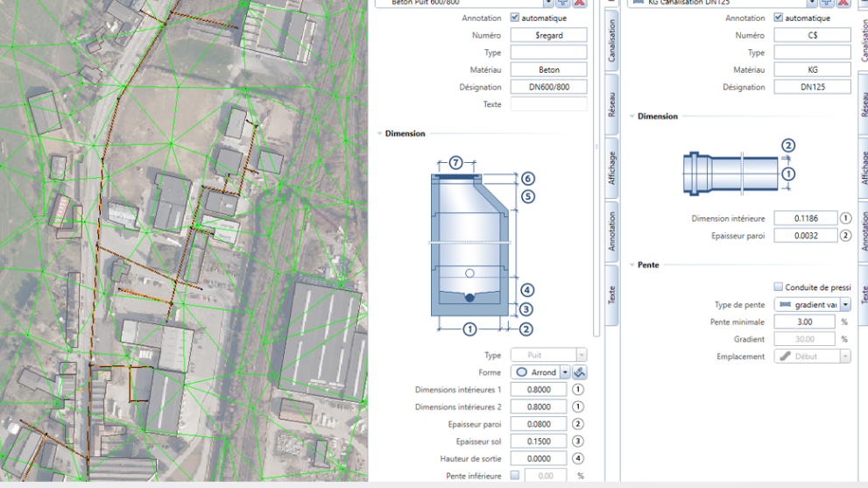Click the add icon for Beton Puit 600/800
This screenshot has height=488, width=868.
coord(563,4)
